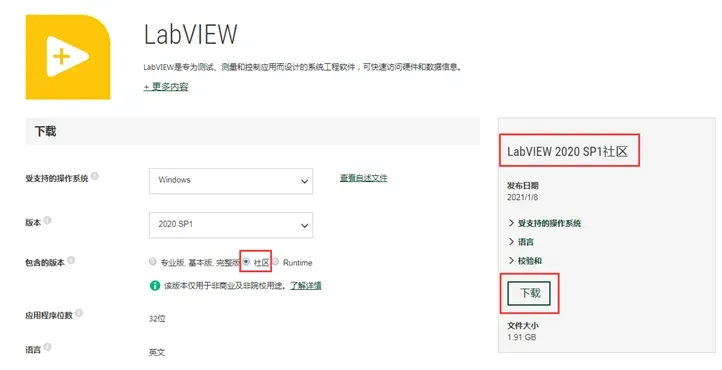Viewport: 722px width, 370px height.
Task: Select 专业版, 基本版, 完整版 radio option
Action: (x=153, y=261)
